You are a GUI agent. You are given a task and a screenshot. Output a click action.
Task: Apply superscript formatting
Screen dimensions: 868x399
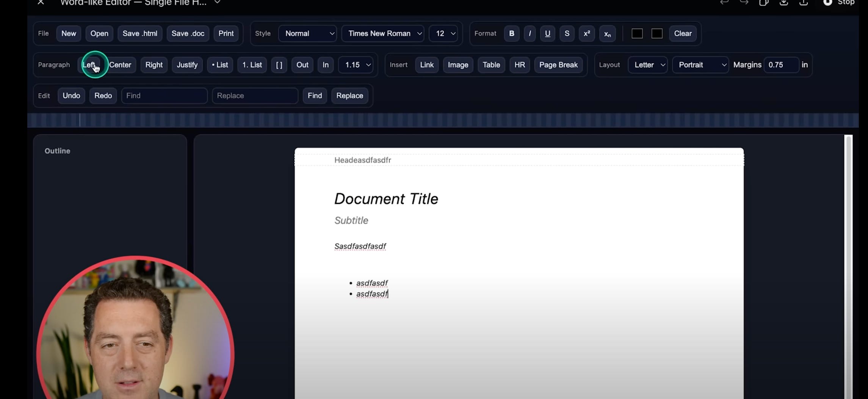pos(586,33)
